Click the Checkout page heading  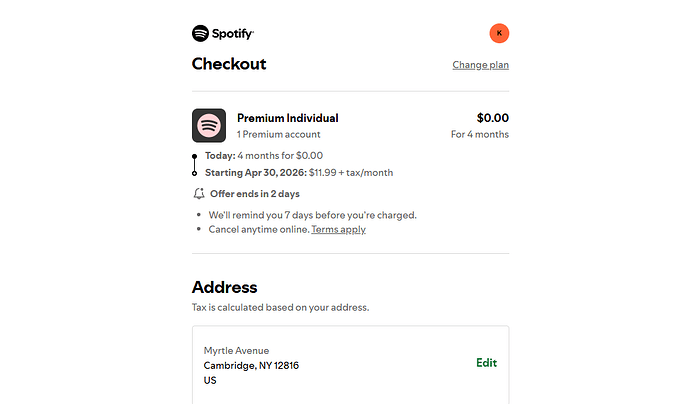(229, 64)
